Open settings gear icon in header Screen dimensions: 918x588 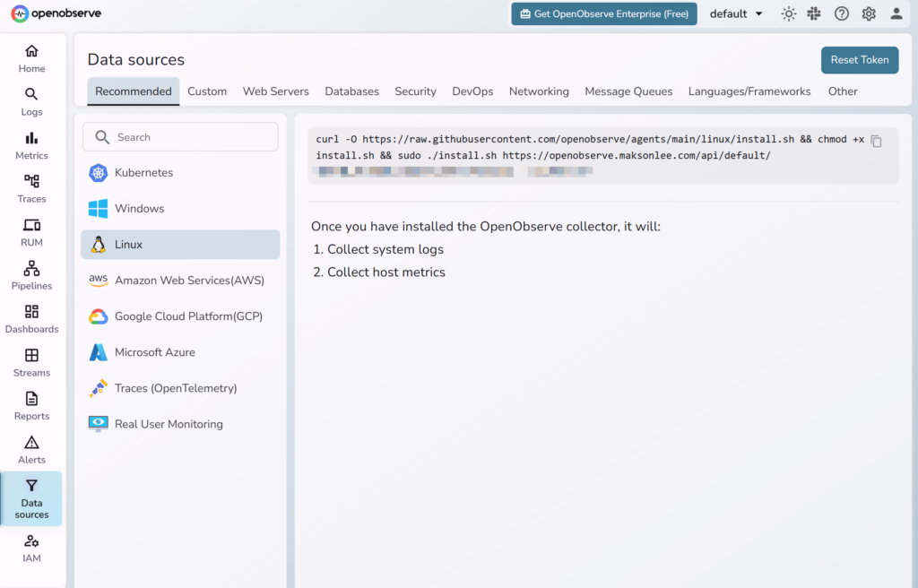868,13
